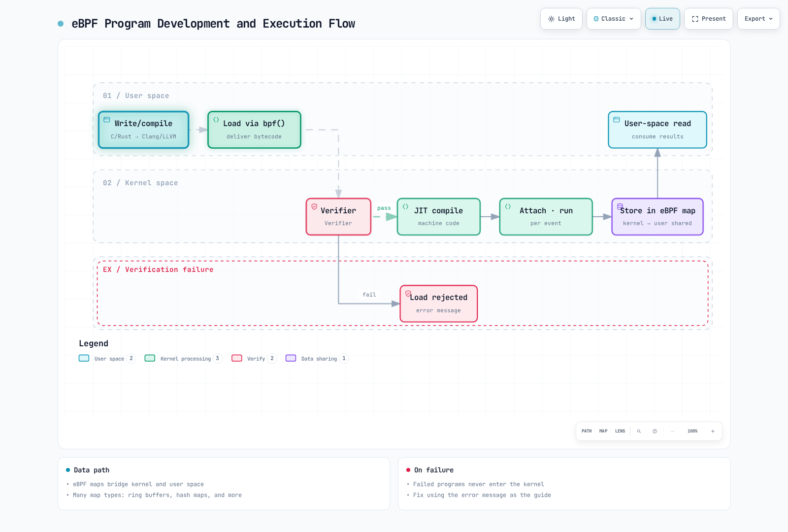Zoom out with the minus icon
788x532 pixels.
[x=672, y=431]
